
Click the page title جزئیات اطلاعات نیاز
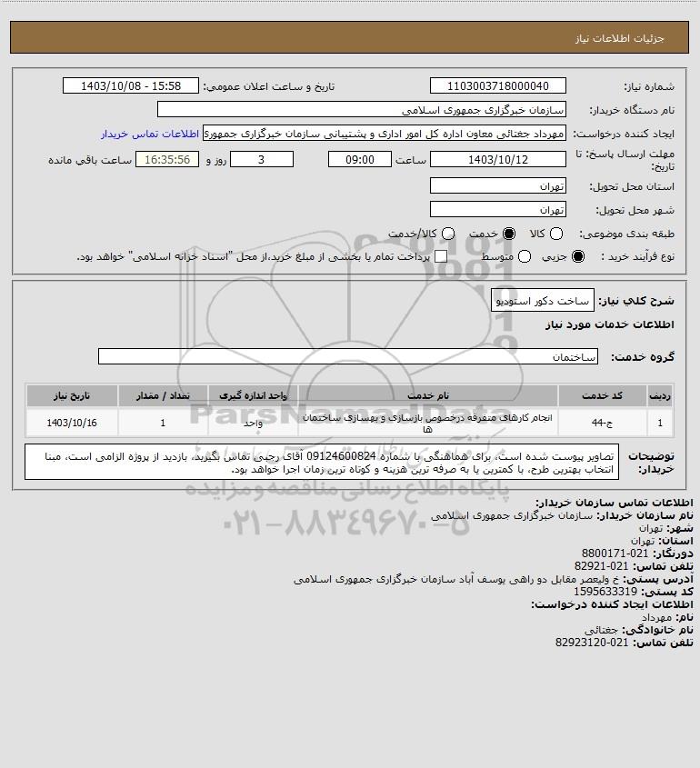620,38
